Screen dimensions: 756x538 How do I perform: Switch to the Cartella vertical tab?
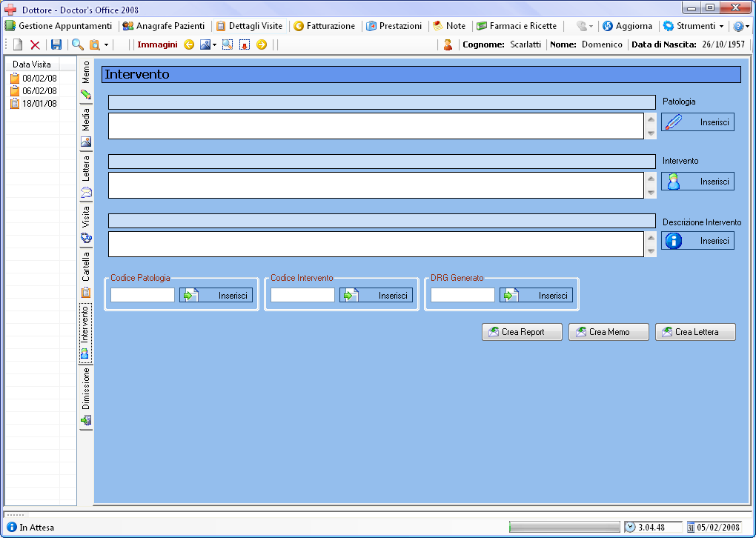(86, 275)
